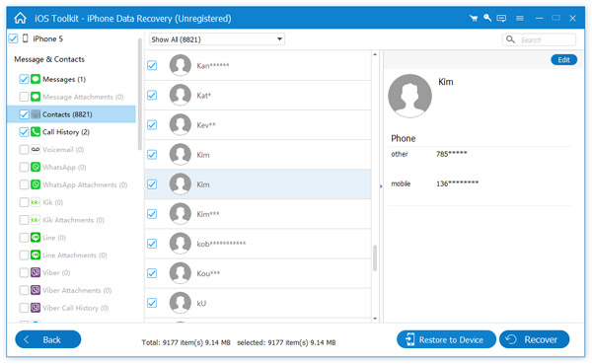Viewport: 592px width, 364px height.
Task: Click the Edit contact button
Action: coord(563,59)
